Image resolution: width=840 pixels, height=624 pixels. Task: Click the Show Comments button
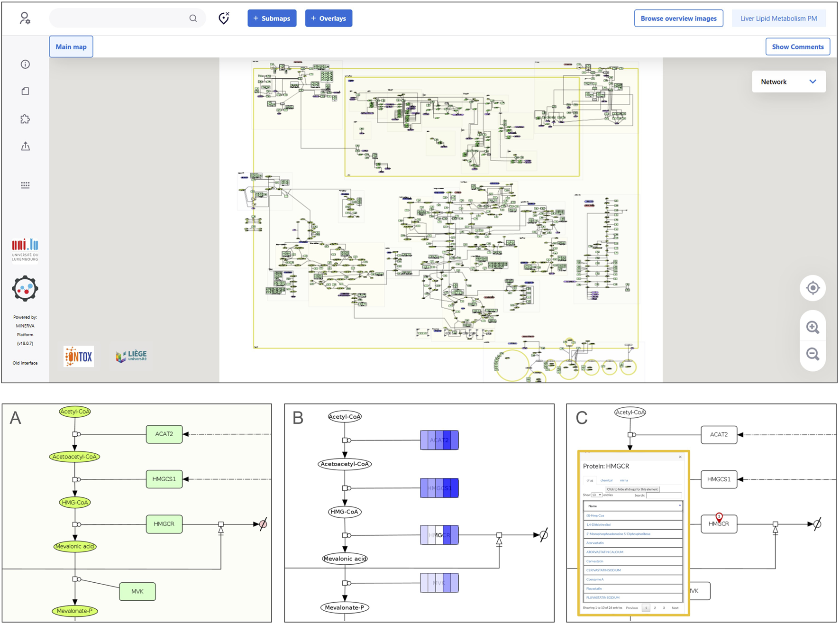797,46
